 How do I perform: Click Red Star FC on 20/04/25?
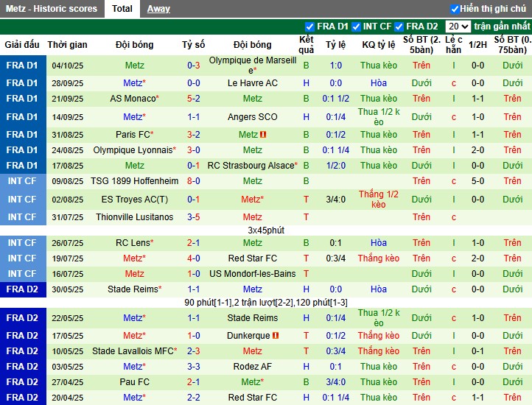[253, 398]
